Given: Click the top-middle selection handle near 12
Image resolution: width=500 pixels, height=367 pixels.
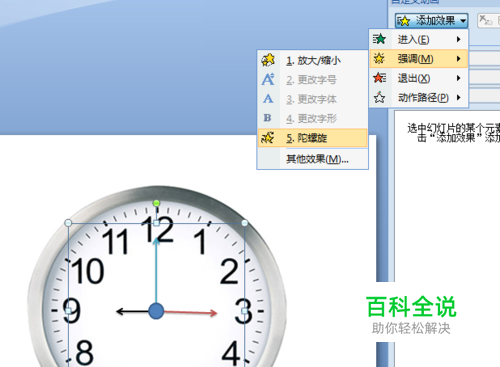Looking at the screenshot, I should pos(156,223).
